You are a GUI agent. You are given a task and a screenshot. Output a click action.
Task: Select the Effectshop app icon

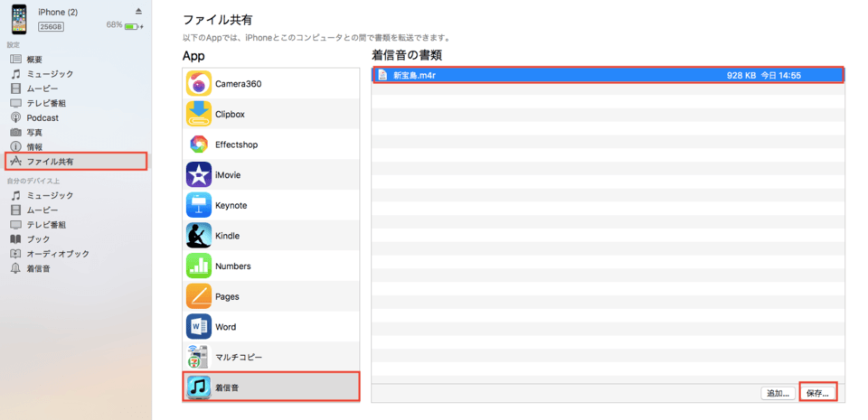(199, 145)
